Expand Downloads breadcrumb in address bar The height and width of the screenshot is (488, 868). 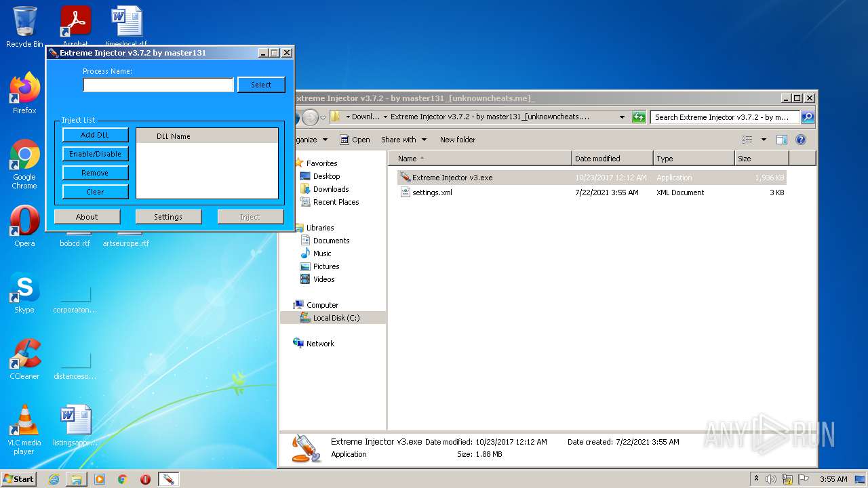[385, 117]
